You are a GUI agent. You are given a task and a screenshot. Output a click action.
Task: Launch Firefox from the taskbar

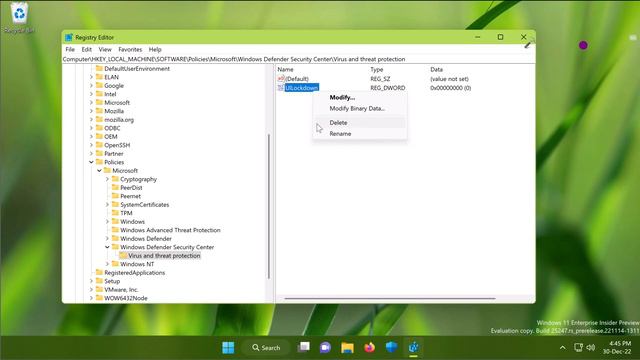point(369,347)
